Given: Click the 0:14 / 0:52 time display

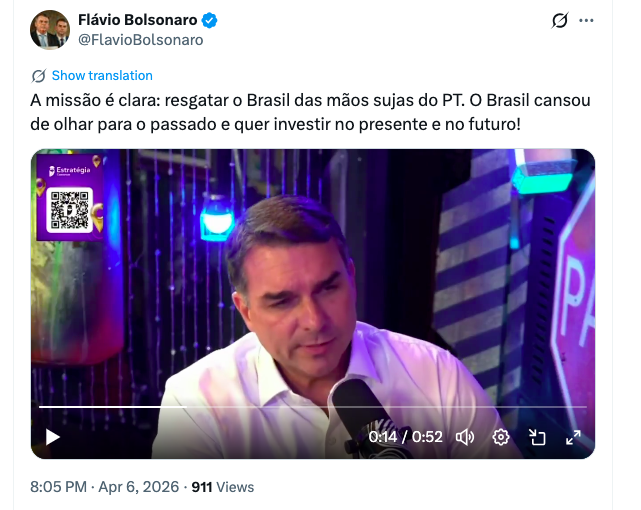Looking at the screenshot, I should click(405, 437).
